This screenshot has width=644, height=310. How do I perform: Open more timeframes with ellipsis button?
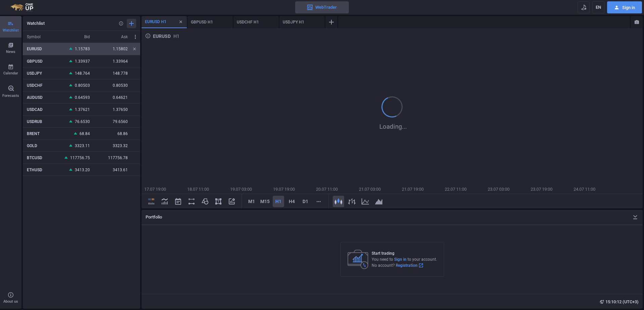(318, 201)
